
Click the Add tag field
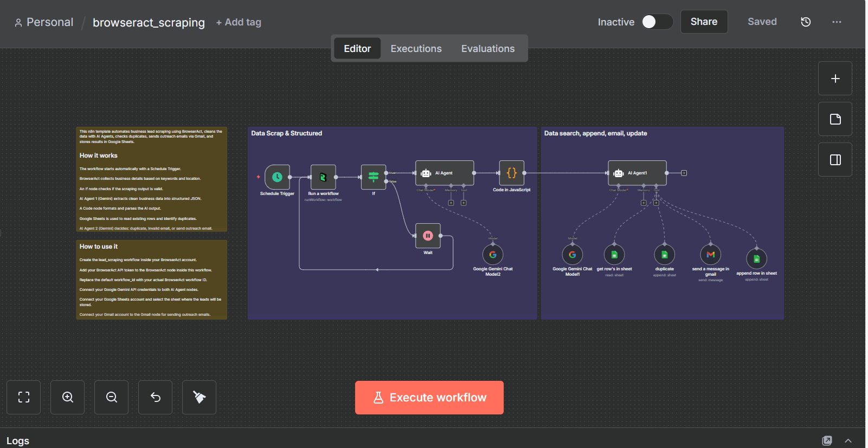tap(239, 22)
